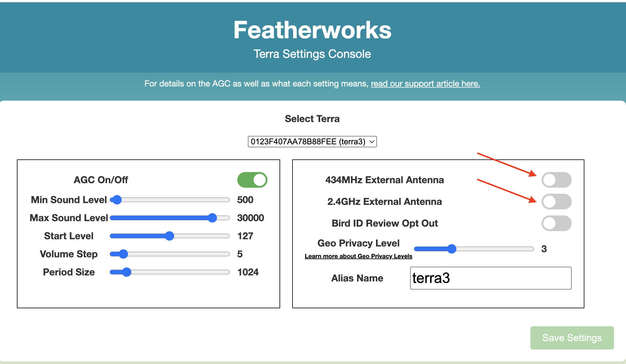Toggle the AGC On/Off switch
Viewport: 626px width, 364px height.
(252, 180)
